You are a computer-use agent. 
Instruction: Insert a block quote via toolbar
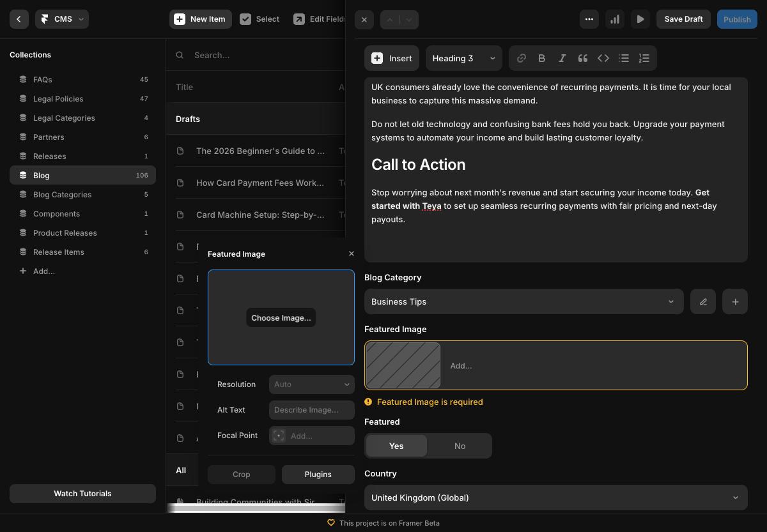pos(583,58)
